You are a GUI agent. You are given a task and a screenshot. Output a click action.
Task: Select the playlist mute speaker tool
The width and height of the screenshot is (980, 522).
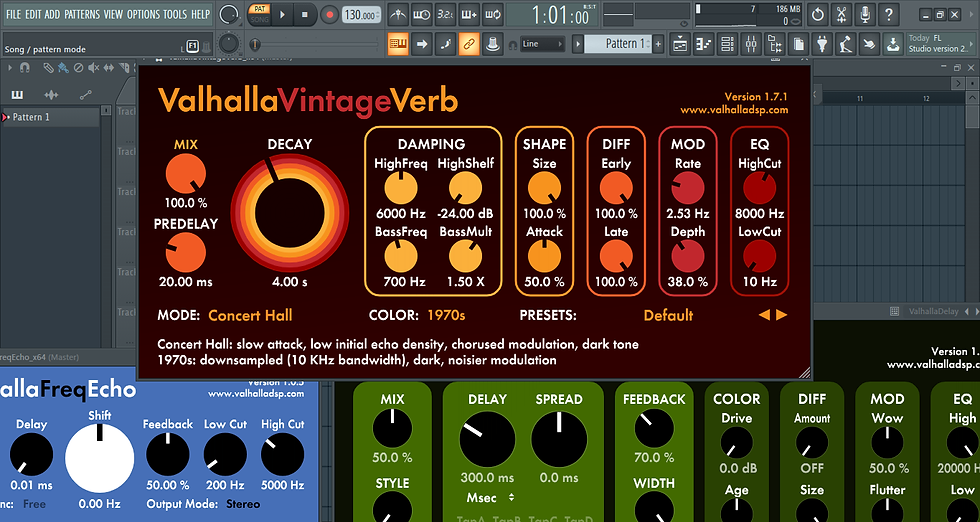pyautogui.click(x=94, y=68)
